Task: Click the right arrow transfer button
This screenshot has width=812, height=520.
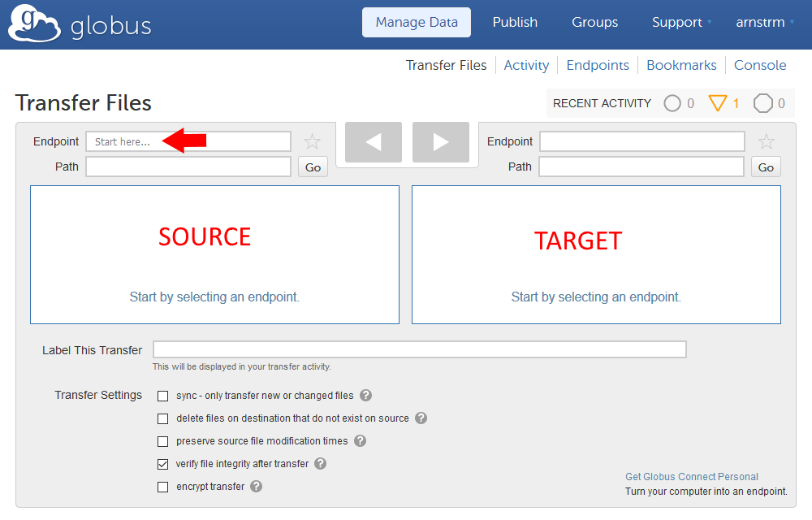Action: click(441, 142)
